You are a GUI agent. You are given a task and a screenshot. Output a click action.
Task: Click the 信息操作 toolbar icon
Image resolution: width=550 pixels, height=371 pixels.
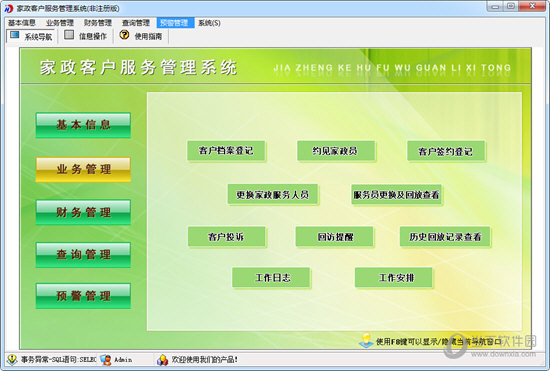(x=69, y=35)
